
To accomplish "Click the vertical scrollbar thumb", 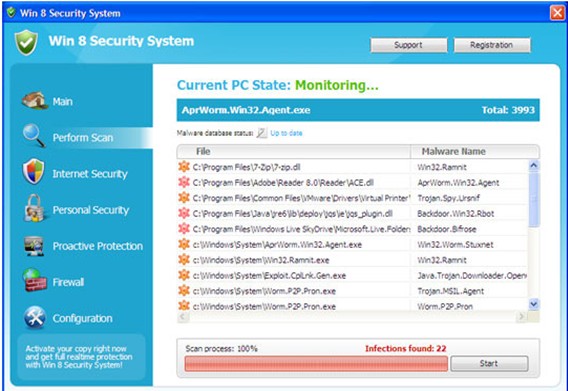I will [534, 200].
